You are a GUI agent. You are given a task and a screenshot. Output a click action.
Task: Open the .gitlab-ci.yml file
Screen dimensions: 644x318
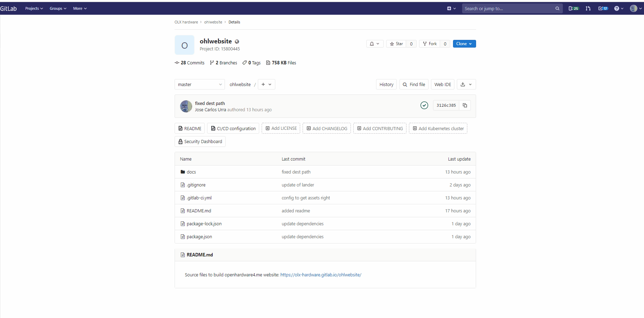199,198
